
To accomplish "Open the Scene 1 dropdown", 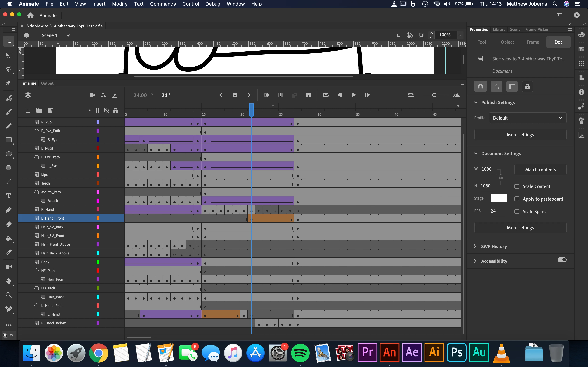I will 68,35.
